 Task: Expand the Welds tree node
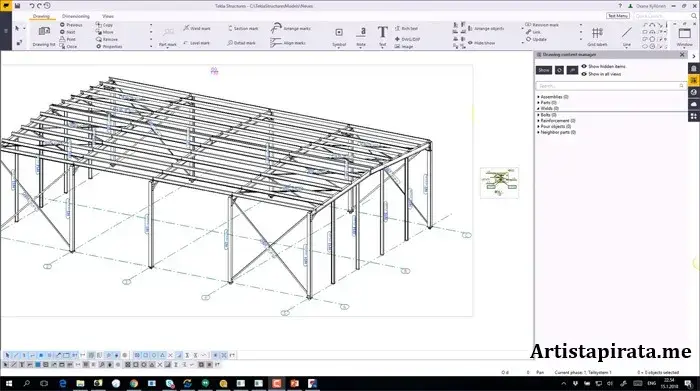538,108
